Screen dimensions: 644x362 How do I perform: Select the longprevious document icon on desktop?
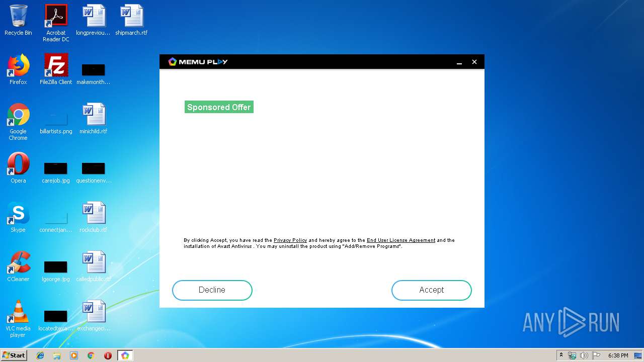pyautogui.click(x=94, y=21)
